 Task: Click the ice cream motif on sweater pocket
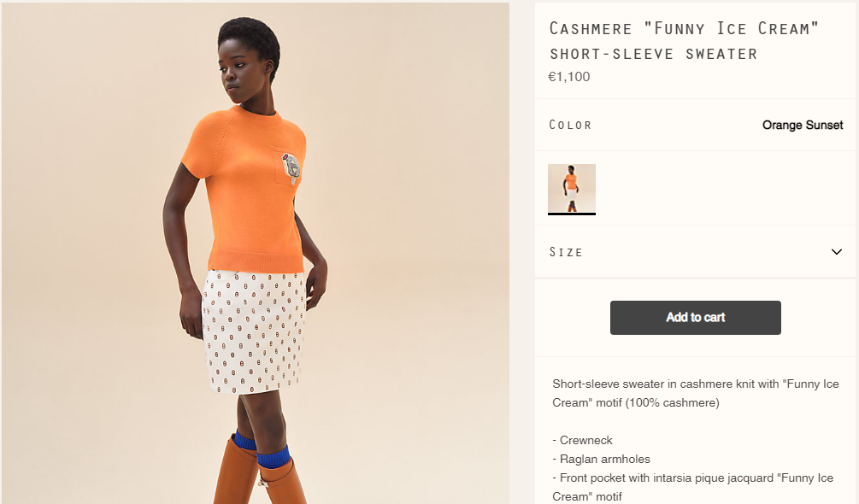(x=291, y=168)
